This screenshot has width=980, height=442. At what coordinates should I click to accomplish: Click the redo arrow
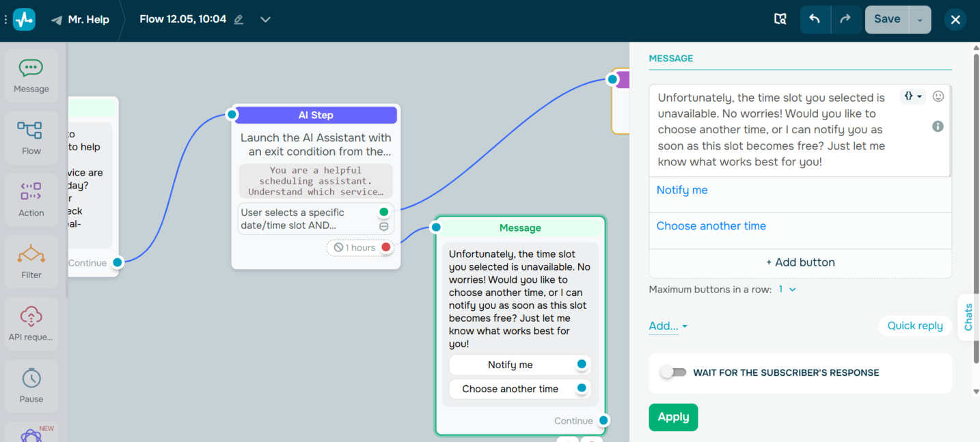coord(845,19)
